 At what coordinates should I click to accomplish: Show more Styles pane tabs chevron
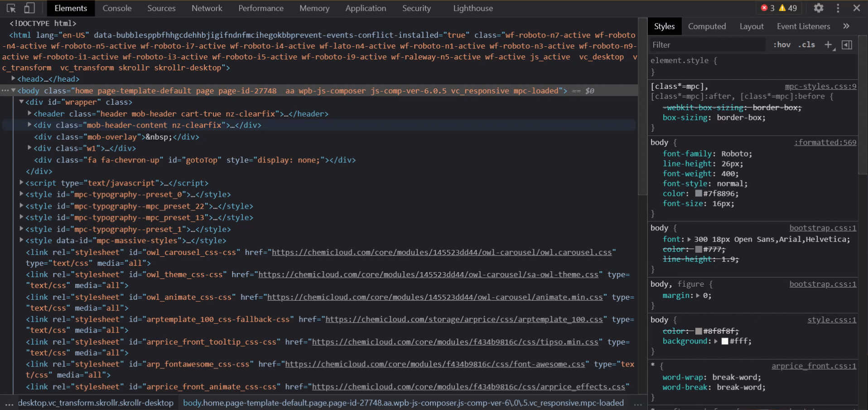coord(846,26)
